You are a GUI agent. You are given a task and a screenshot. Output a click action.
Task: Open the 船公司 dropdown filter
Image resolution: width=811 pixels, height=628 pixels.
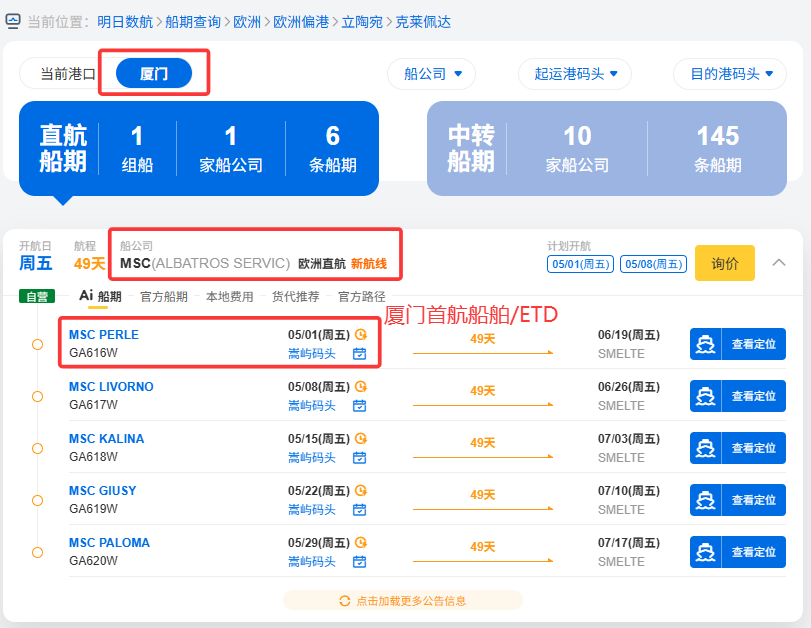pos(432,74)
